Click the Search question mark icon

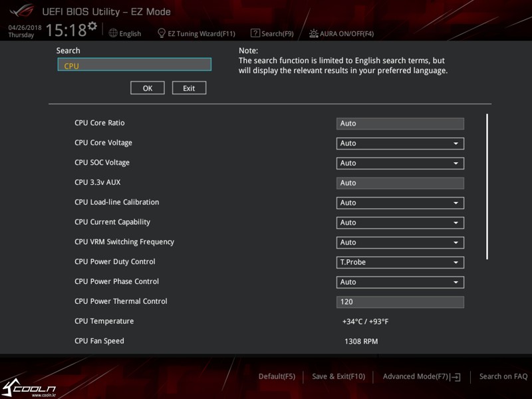point(255,33)
